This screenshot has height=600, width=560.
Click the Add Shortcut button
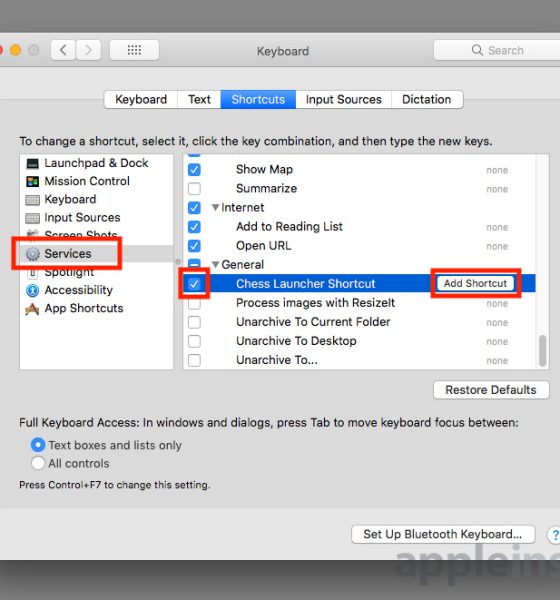pos(475,284)
